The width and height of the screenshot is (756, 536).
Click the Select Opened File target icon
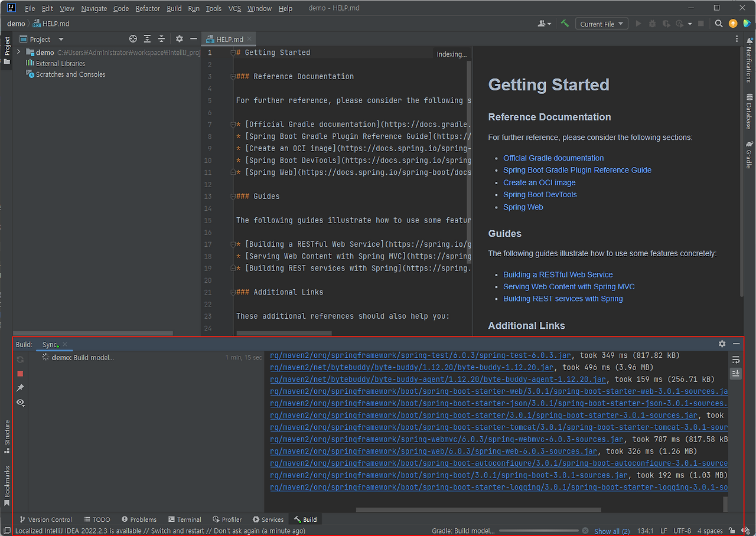point(133,39)
